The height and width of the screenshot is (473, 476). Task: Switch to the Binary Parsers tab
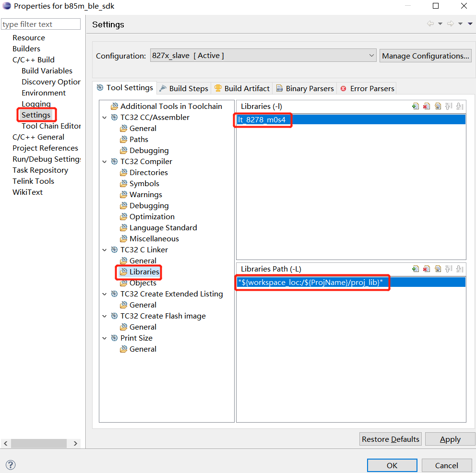click(x=305, y=88)
